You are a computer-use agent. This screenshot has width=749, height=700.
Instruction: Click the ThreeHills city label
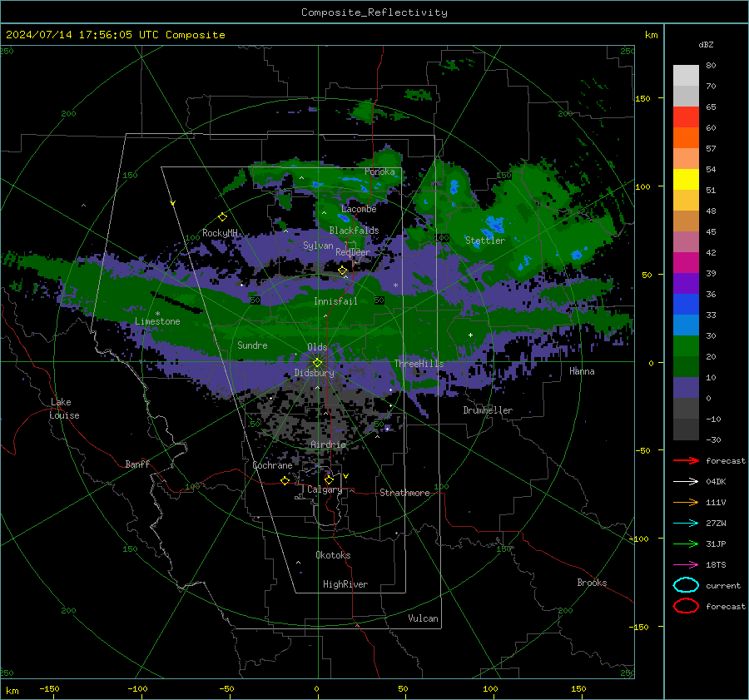[419, 364]
